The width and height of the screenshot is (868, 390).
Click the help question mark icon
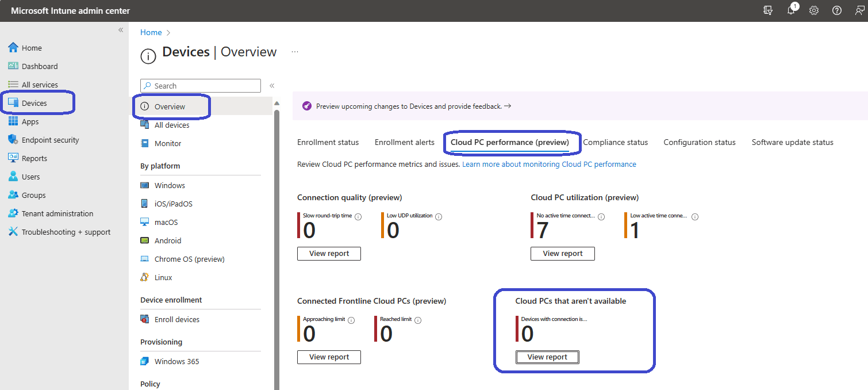(837, 11)
